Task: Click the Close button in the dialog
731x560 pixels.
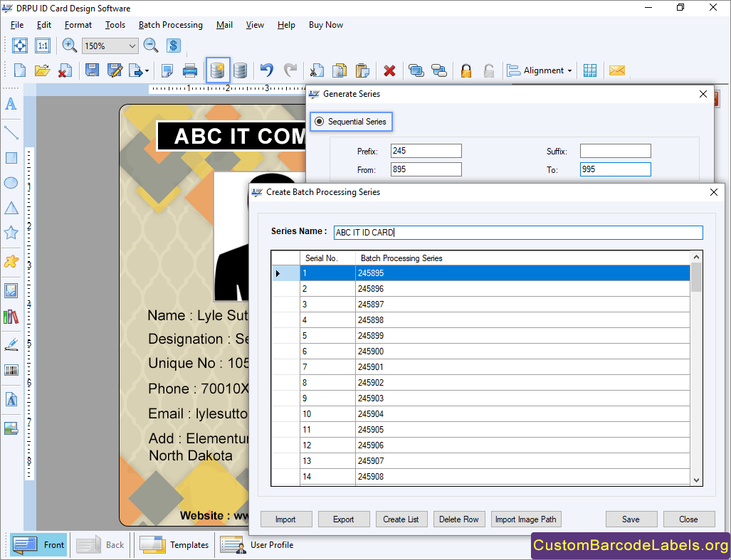Action: coord(689,519)
